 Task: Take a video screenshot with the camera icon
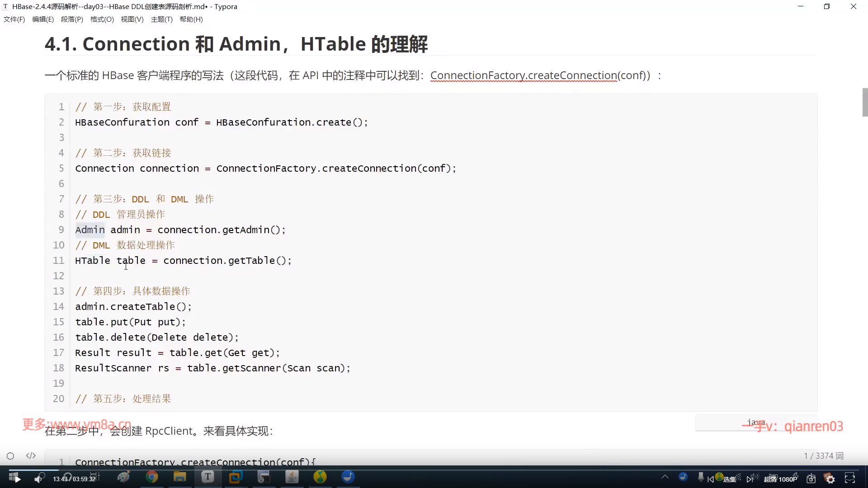point(811,479)
